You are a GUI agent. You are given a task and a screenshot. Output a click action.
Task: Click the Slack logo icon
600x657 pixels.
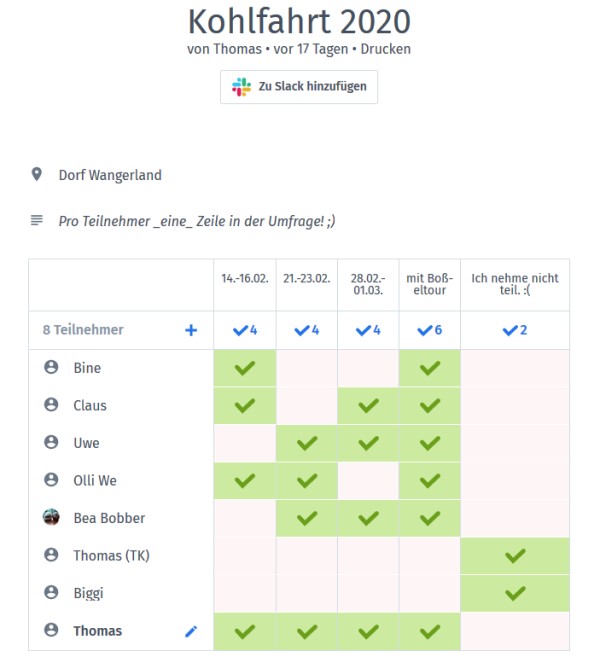[241, 87]
